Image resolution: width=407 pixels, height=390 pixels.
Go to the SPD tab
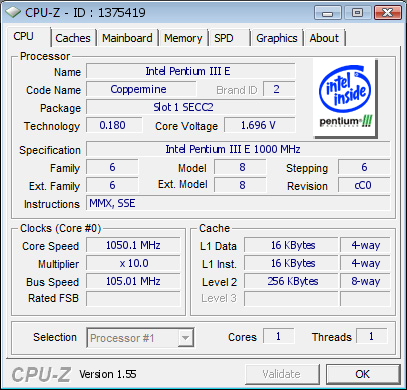[x=224, y=38]
